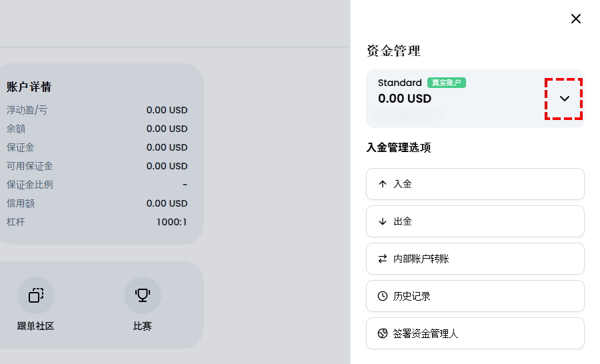
Task: Click the 入金管理选项 section heading
Action: pyautogui.click(x=399, y=147)
